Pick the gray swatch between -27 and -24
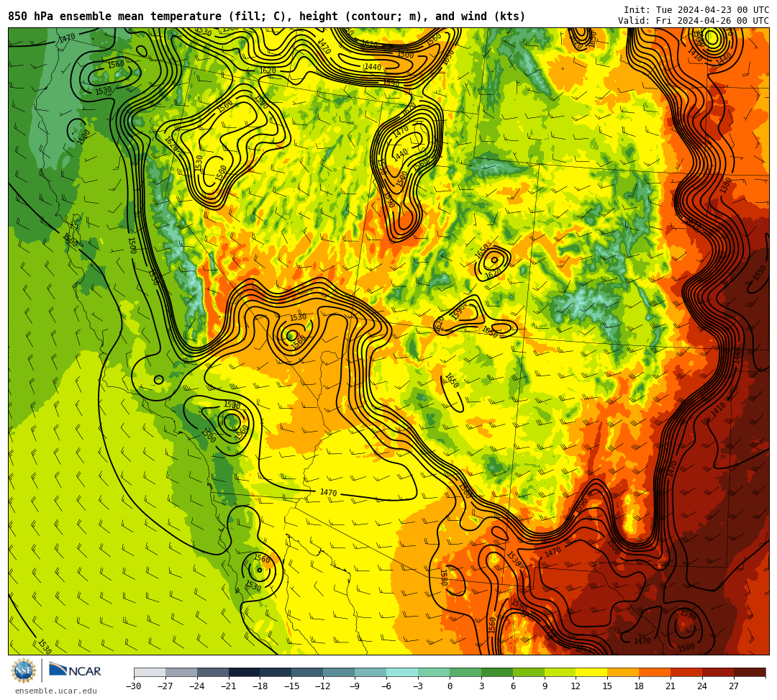This screenshot has width=777, height=700. (181, 672)
